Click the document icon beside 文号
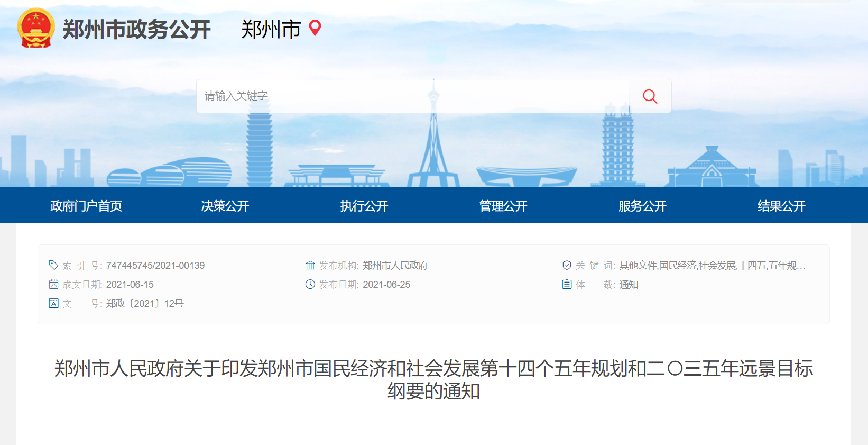The height and width of the screenshot is (445, 868). coord(53,303)
